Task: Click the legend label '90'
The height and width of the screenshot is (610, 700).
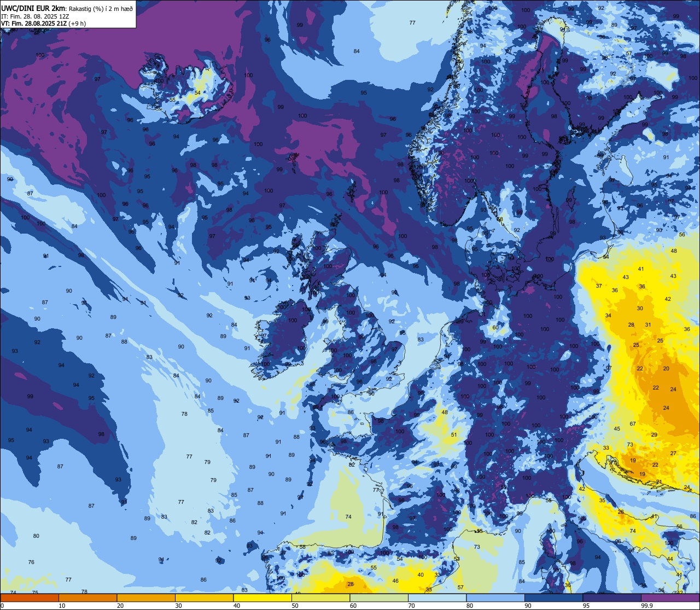Action: click(x=528, y=606)
